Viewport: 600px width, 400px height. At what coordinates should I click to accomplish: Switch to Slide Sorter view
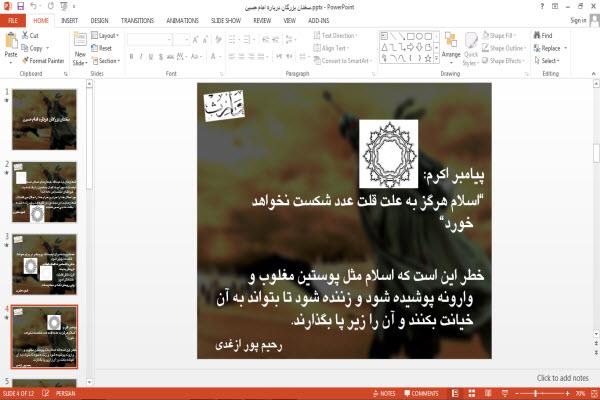pyautogui.click(x=471, y=393)
